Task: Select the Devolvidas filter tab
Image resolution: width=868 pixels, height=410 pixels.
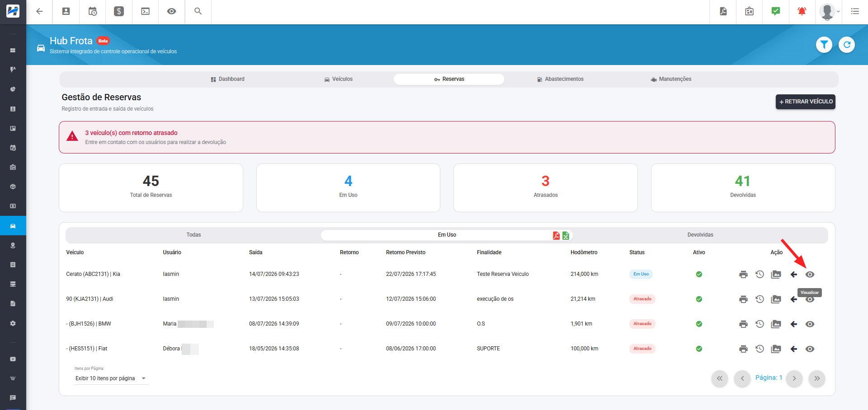Action: pos(700,235)
